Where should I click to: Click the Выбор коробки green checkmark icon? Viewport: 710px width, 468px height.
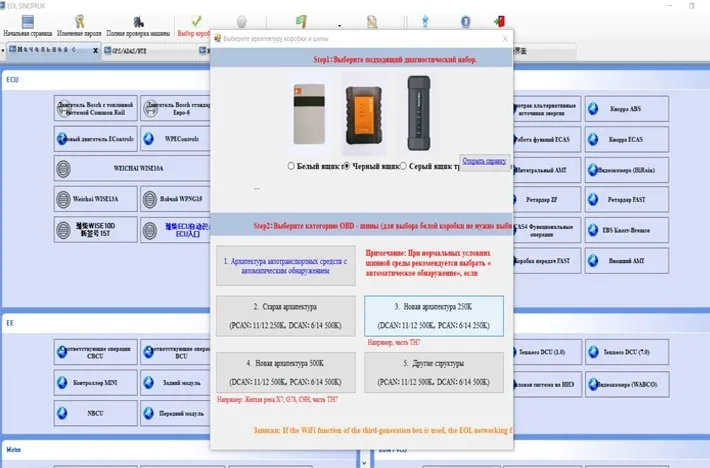(196, 21)
